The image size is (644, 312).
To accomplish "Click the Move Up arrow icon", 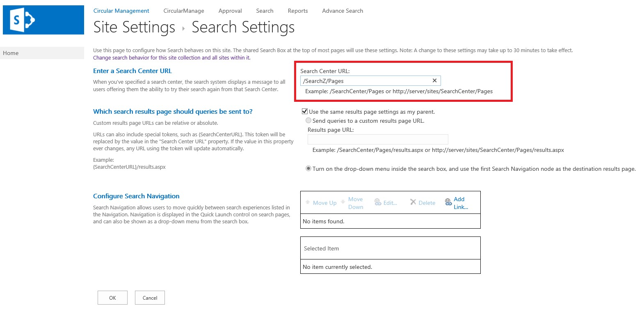I will pos(308,202).
